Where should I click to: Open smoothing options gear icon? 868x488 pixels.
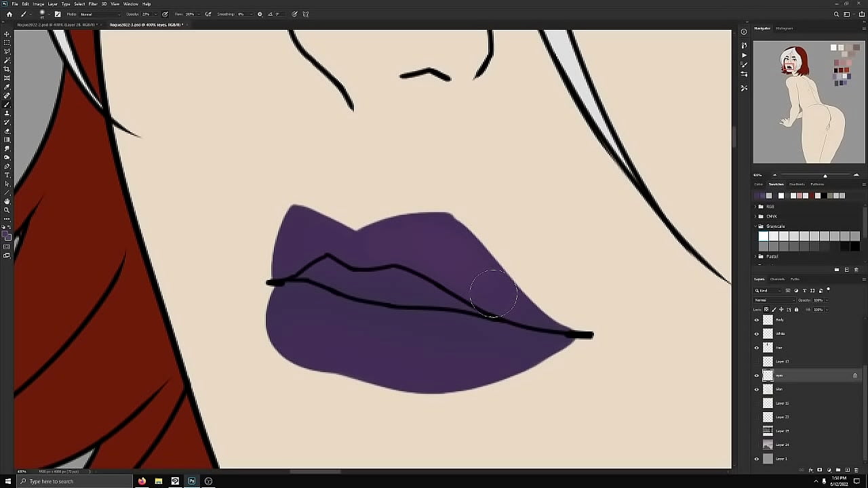click(260, 14)
